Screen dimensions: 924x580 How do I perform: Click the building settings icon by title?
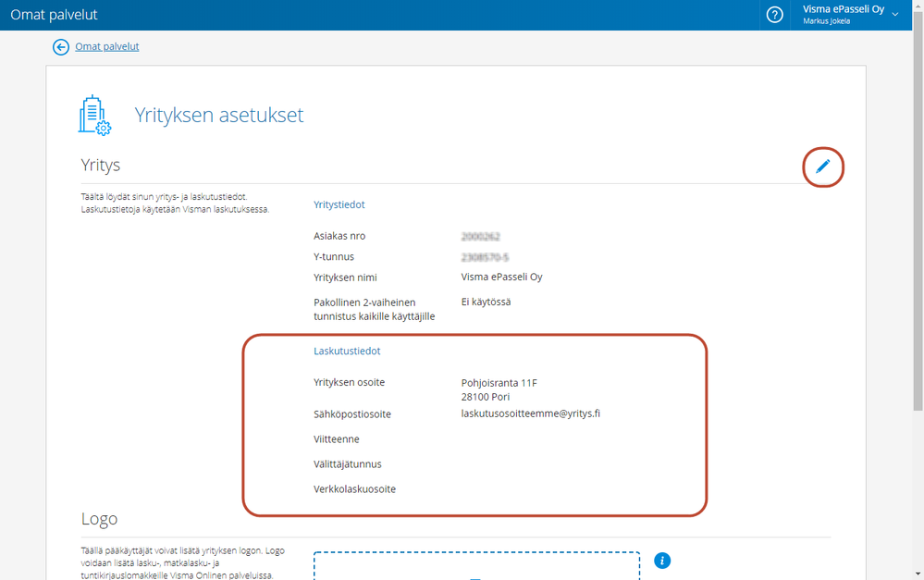94,116
